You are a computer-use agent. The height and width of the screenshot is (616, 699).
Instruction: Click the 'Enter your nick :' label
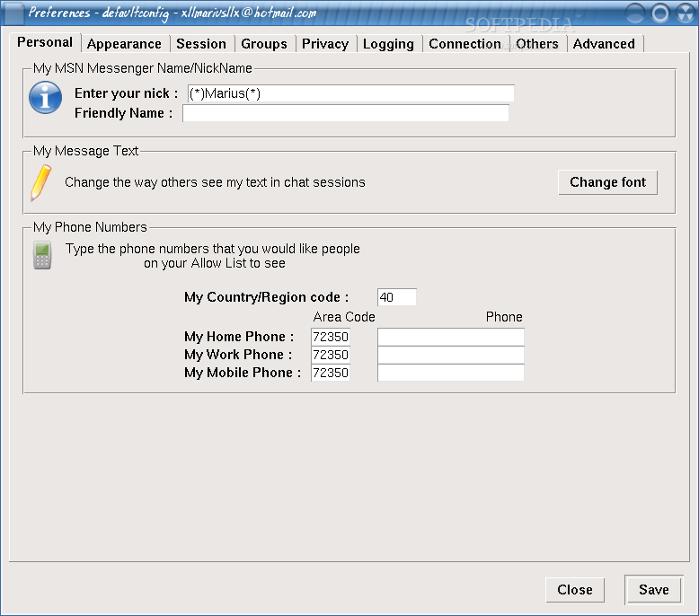(126, 93)
